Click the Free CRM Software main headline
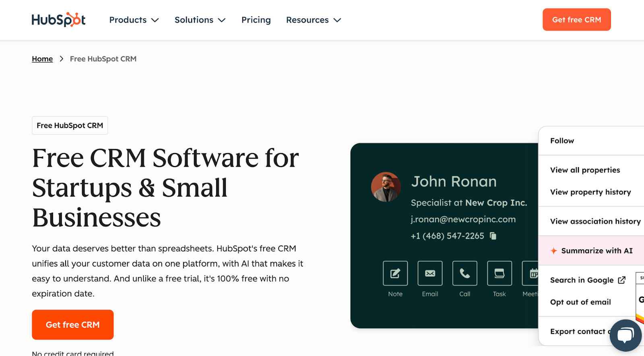This screenshot has width=644, height=356. pyautogui.click(x=165, y=188)
